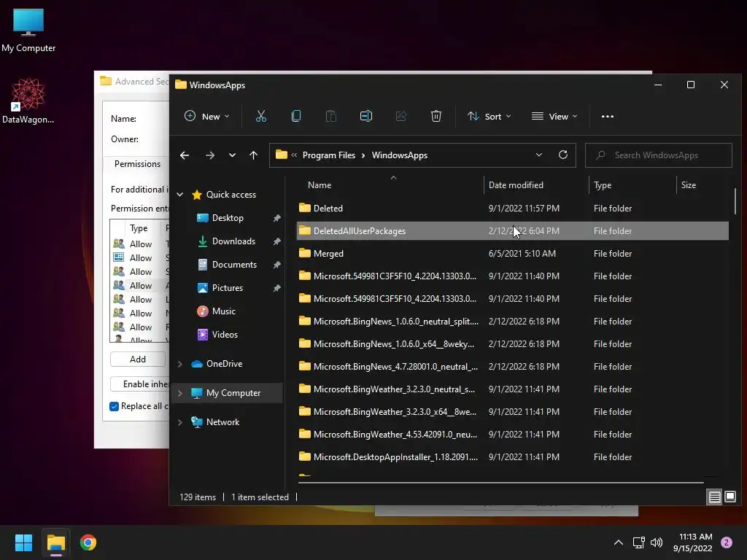Expand the address bar history dropdown
747x560 pixels.
[x=539, y=155]
